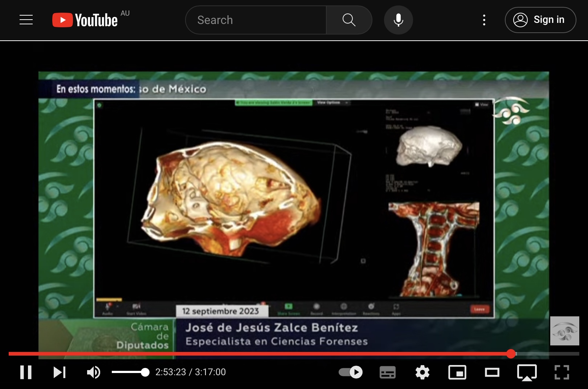The image size is (588, 389).
Task: Open the three-dot settings menu
Action: 484,20
